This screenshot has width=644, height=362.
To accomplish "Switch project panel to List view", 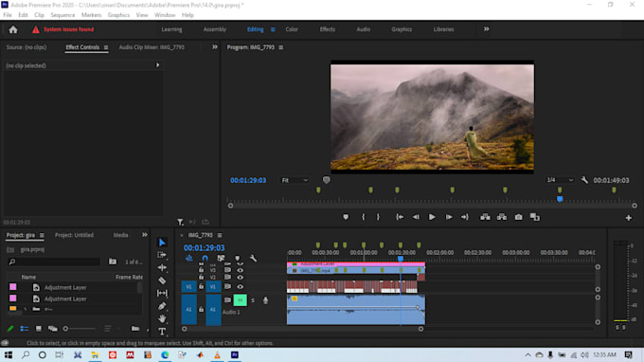I will coord(25,329).
